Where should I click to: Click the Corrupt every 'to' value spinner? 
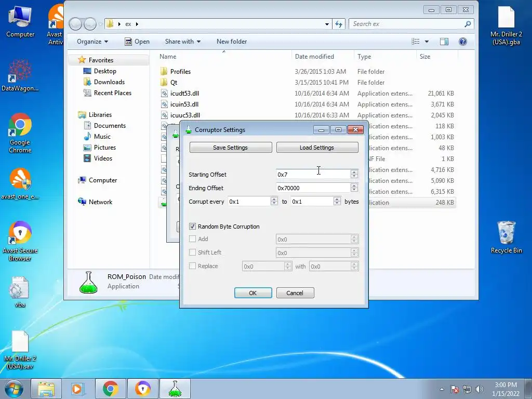click(x=337, y=201)
